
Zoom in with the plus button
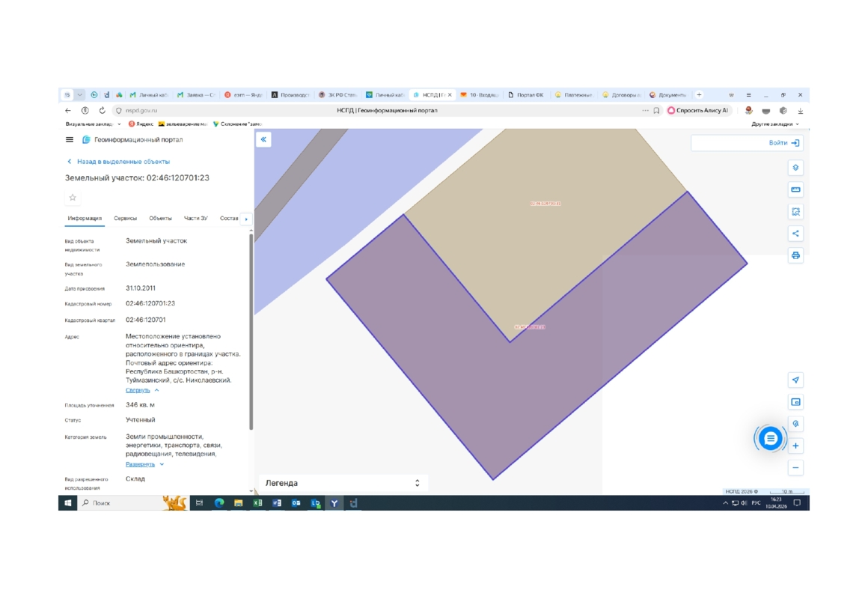[x=795, y=446]
